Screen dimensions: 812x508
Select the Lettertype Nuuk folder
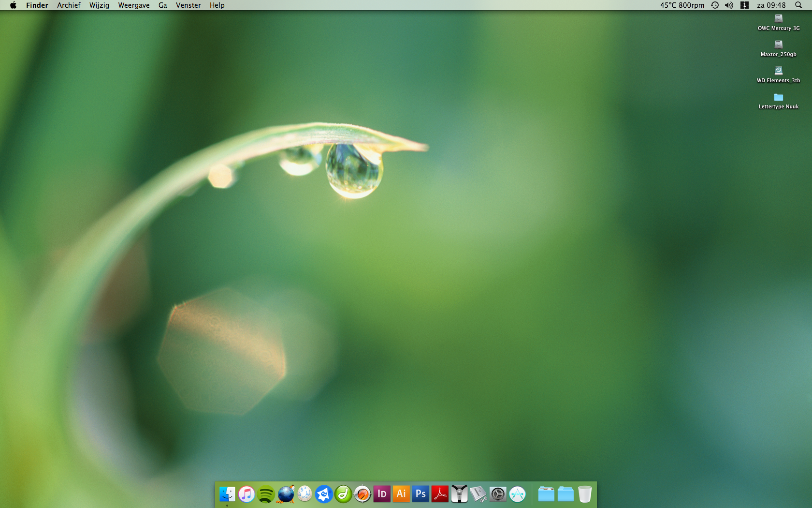tap(779, 101)
